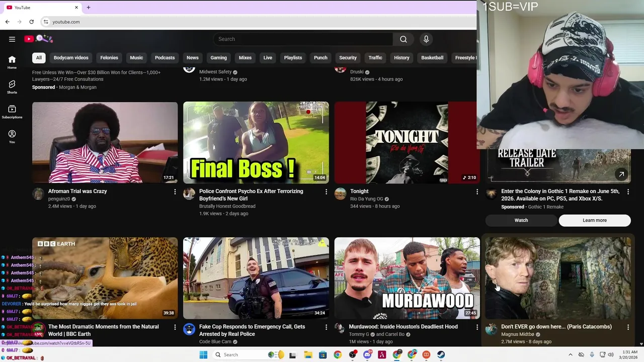Open options menu for Tonight video
The image size is (644, 362).
[477, 192]
